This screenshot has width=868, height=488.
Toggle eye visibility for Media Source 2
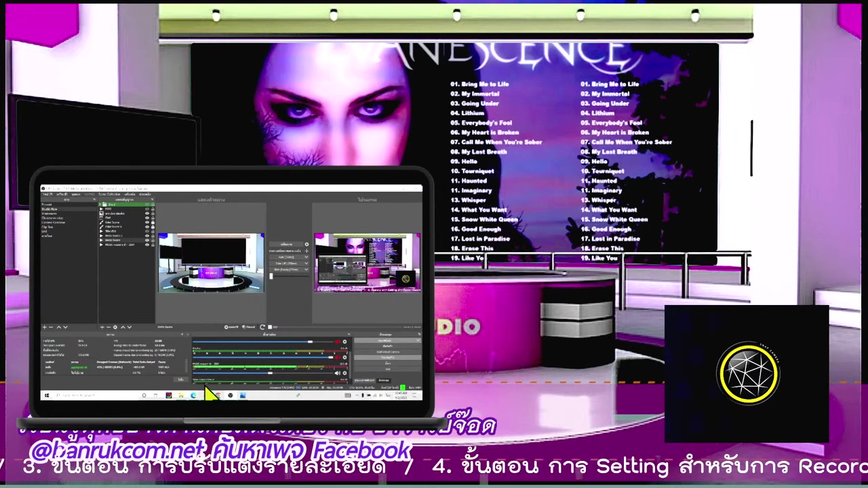147,236
